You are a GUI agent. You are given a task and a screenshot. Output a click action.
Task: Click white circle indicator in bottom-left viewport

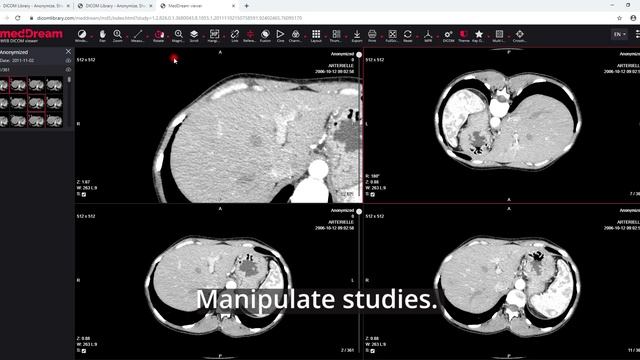(359, 211)
